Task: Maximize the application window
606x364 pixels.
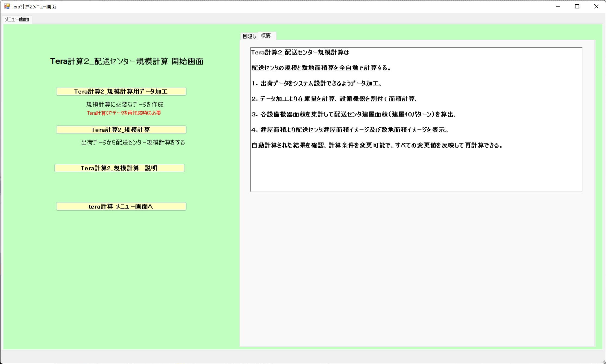Action: 577,6
